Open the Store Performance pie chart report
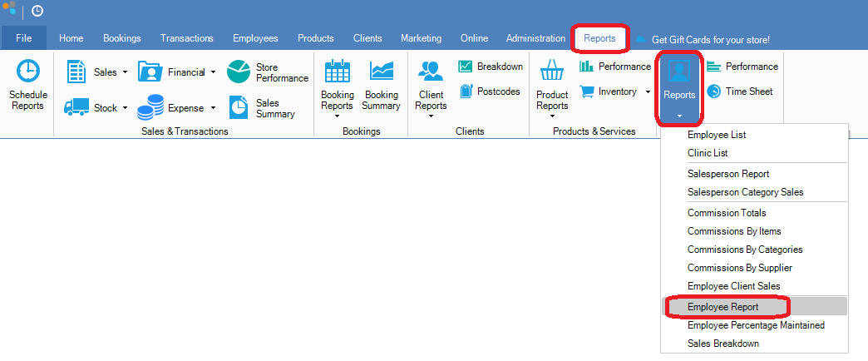 click(x=239, y=72)
